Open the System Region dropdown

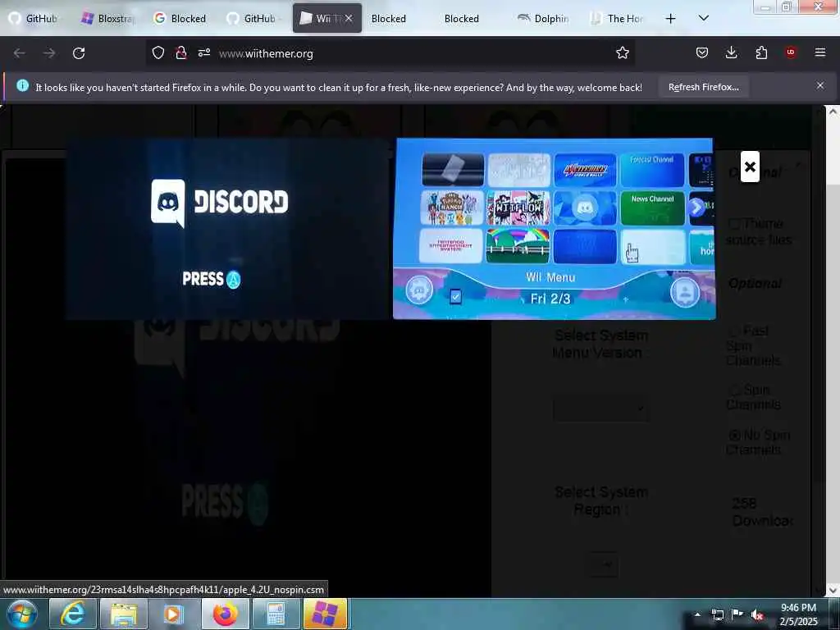(x=604, y=564)
